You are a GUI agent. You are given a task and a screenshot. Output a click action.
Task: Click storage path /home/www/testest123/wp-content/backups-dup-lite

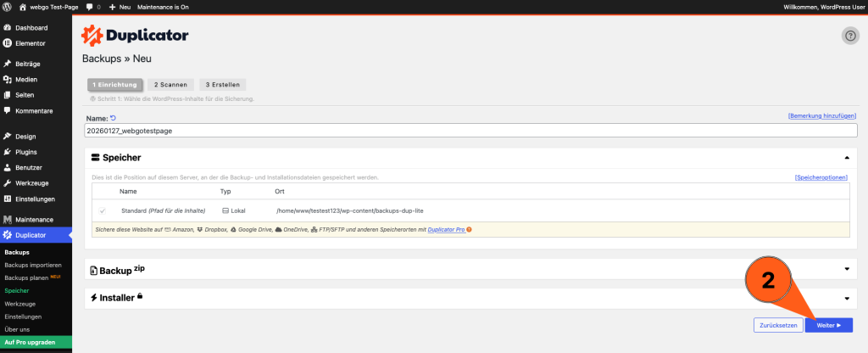coord(349,211)
